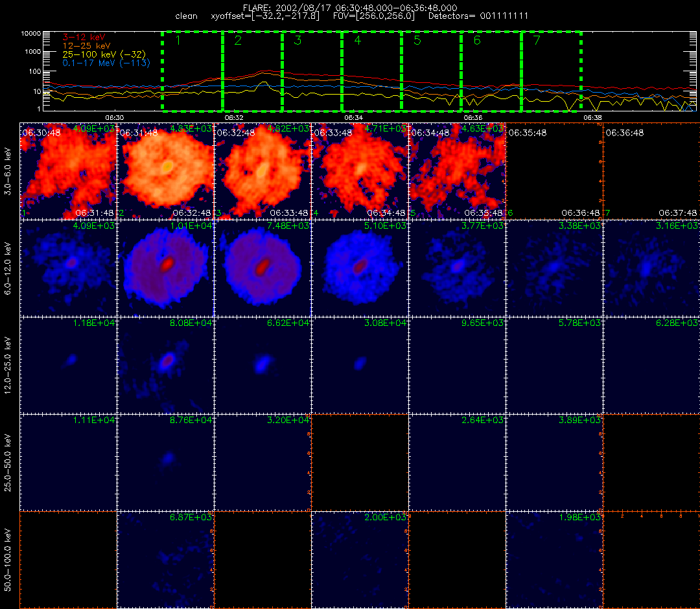Screen dimensions: 700x609
Task: Open the 25.0-50.0 keV image labeled 8.76E+04
Action: (x=166, y=463)
